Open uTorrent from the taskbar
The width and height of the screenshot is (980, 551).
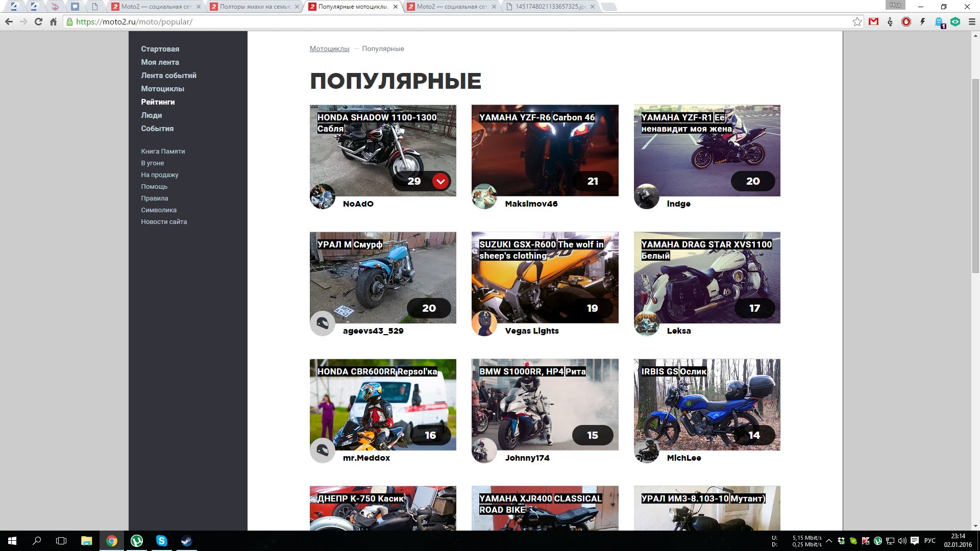136,541
